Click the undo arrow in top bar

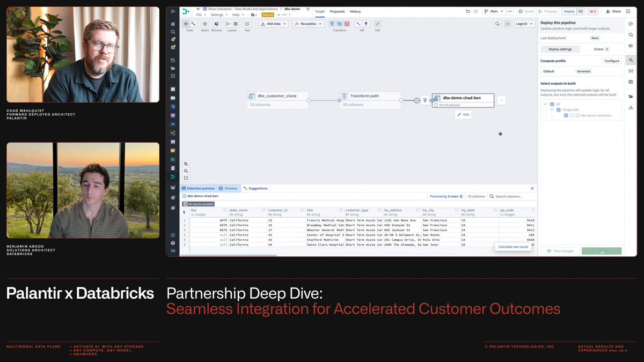[x=468, y=11]
